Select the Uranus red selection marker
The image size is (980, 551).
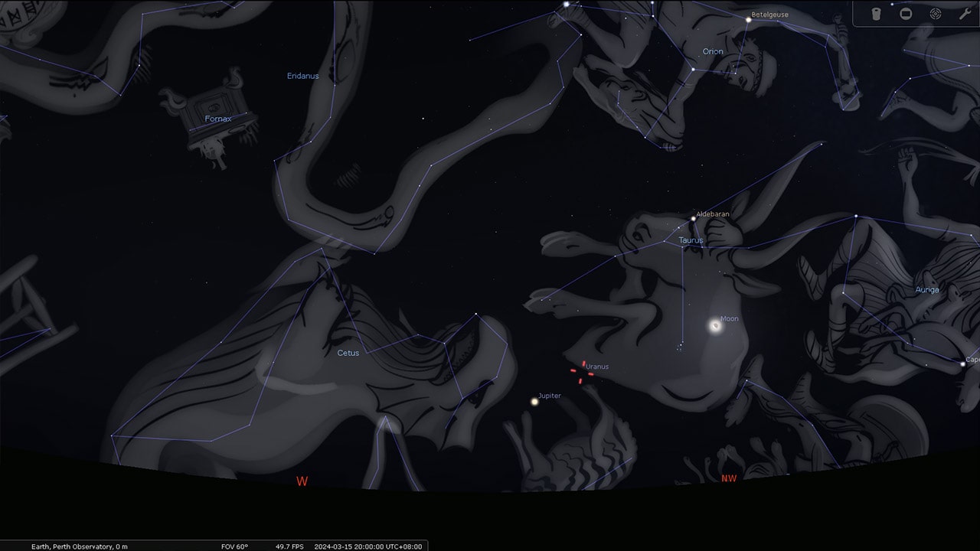tap(582, 372)
